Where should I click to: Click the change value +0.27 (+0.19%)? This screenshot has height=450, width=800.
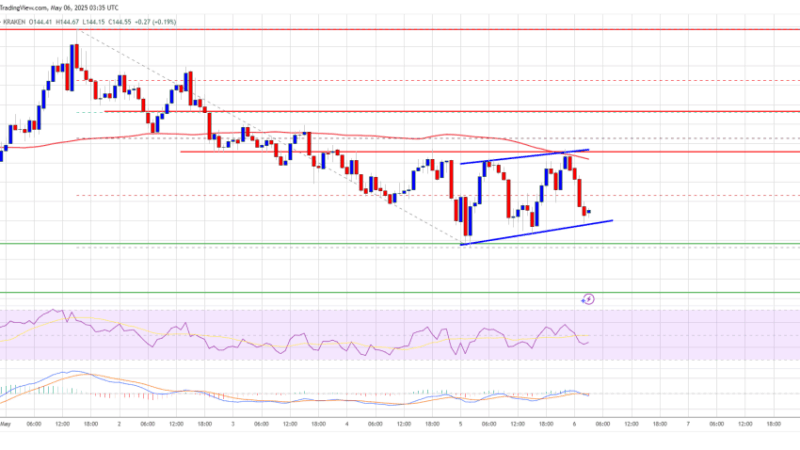156,22
